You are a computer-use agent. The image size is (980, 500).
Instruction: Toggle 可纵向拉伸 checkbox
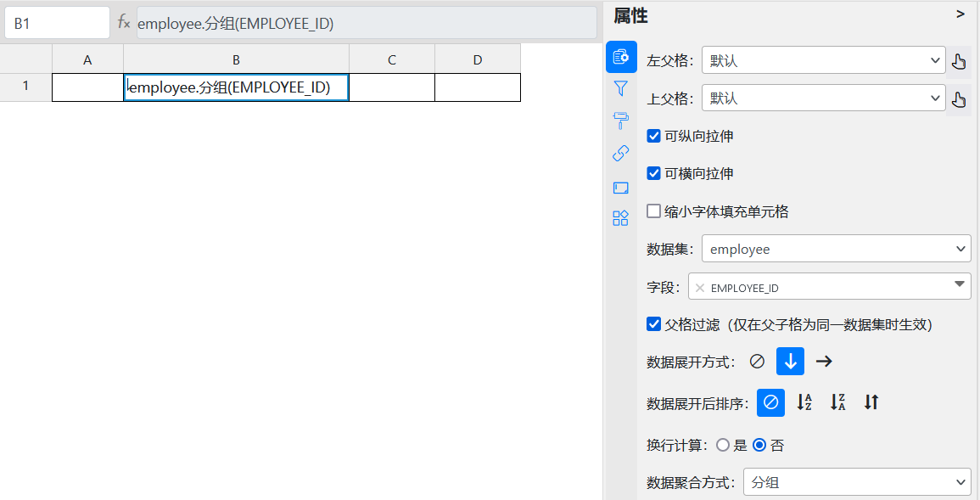[x=653, y=136]
